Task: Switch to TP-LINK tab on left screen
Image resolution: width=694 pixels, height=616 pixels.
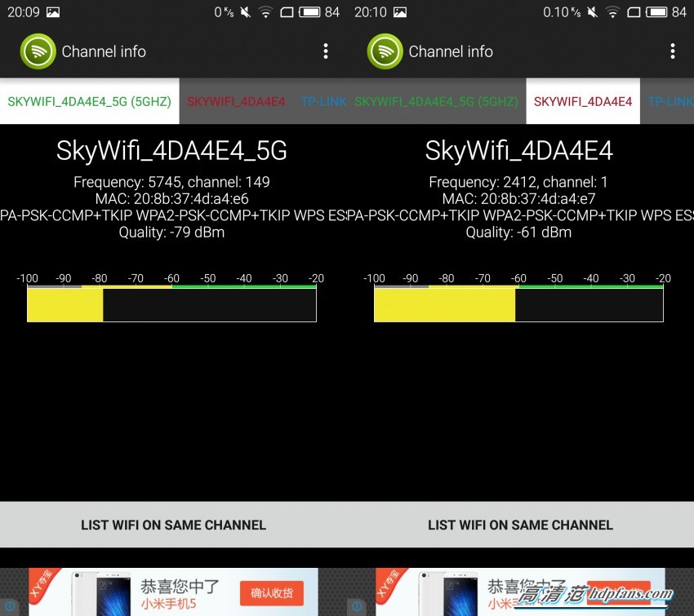Action: pos(323,102)
